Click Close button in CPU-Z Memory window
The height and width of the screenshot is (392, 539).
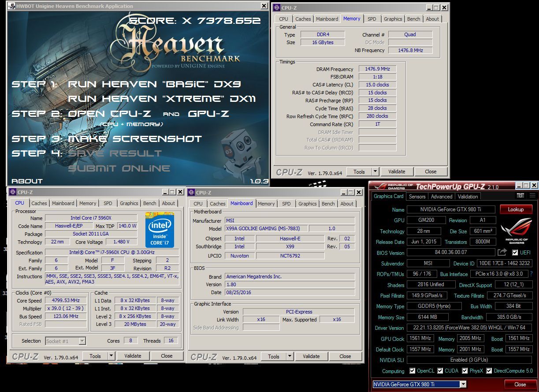[431, 172]
